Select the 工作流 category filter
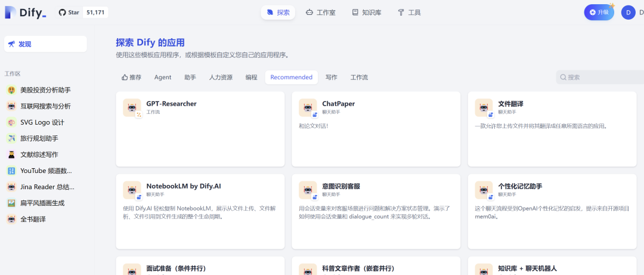The width and height of the screenshot is (644, 275). tap(359, 78)
